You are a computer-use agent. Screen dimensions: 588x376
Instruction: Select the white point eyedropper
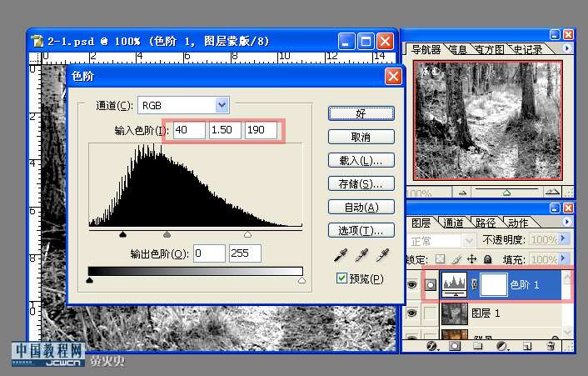pos(383,255)
